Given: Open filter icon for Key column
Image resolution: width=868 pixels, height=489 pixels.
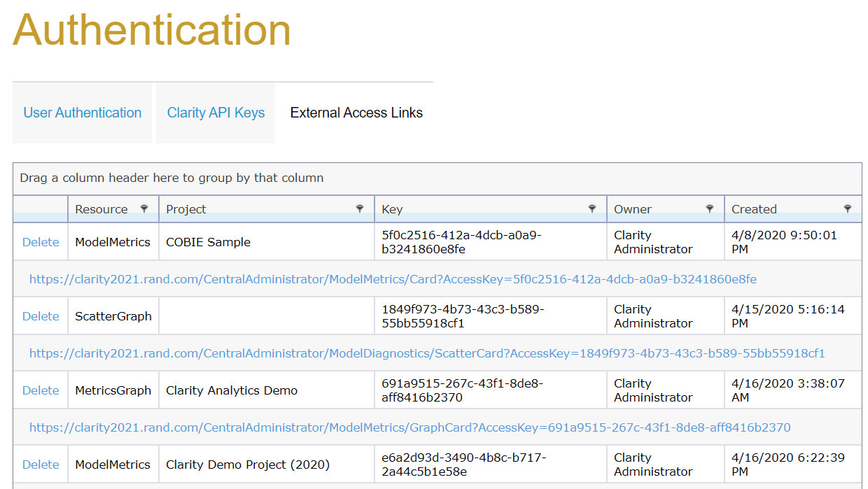Looking at the screenshot, I should pyautogui.click(x=592, y=208).
